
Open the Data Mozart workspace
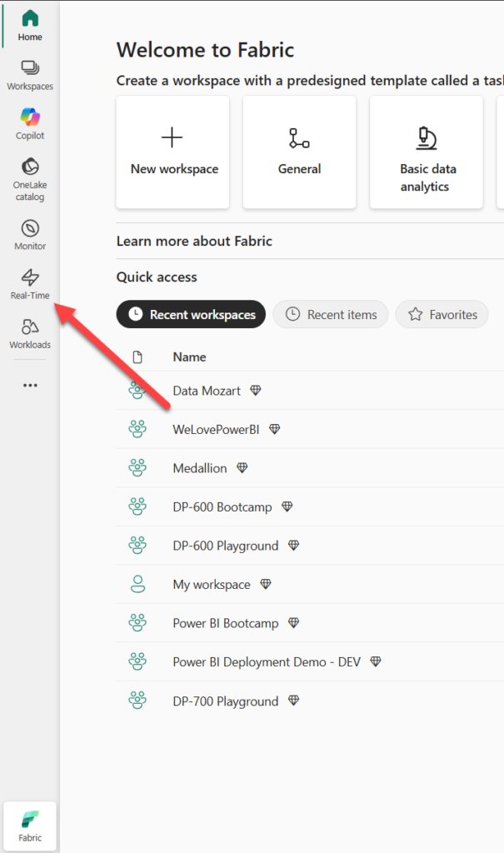tap(207, 391)
